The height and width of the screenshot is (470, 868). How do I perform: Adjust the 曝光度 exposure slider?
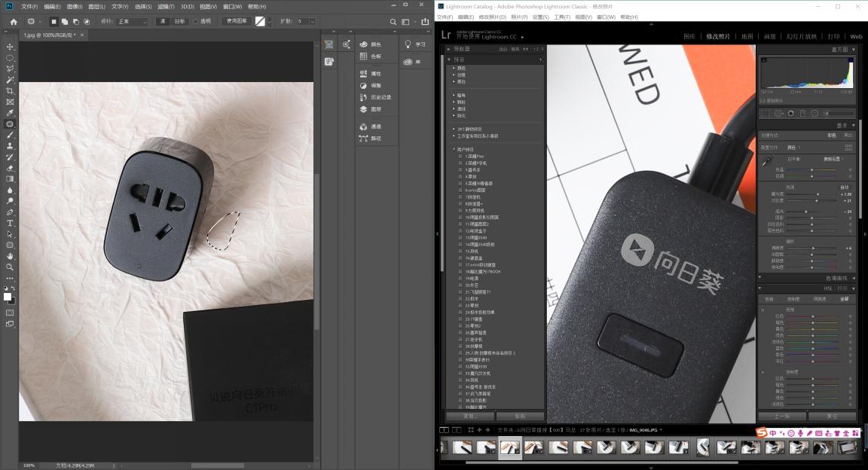point(818,194)
